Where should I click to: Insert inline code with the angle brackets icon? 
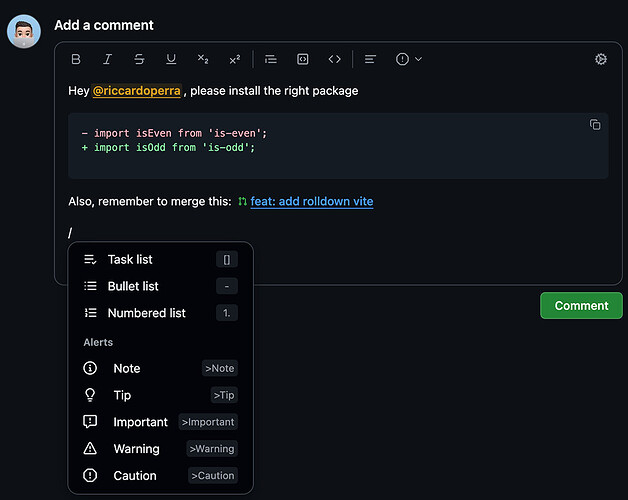tap(335, 59)
